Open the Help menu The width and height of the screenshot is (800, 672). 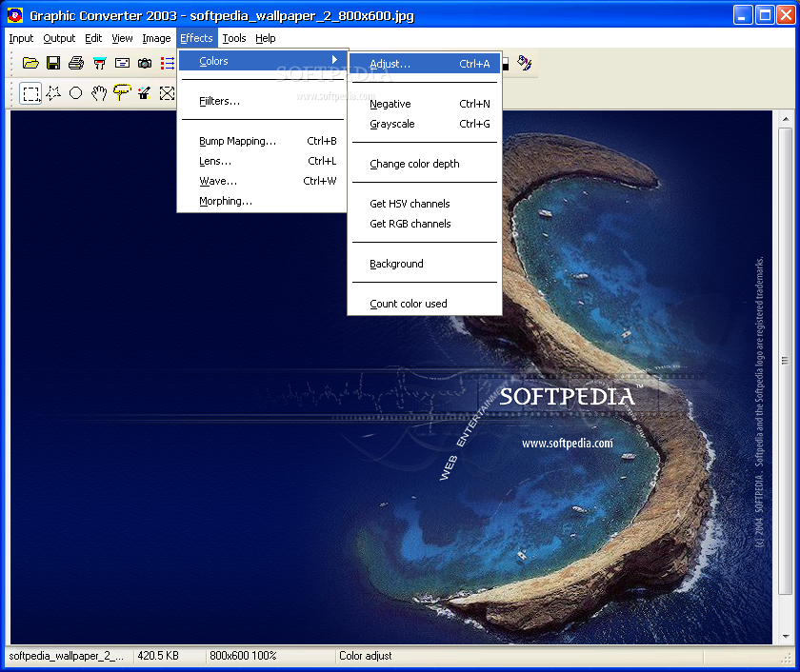(266, 38)
